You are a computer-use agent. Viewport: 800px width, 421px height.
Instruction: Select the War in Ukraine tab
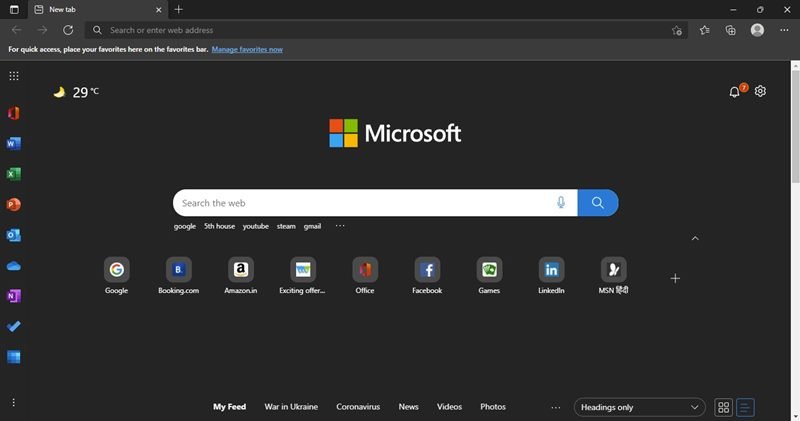coord(291,407)
